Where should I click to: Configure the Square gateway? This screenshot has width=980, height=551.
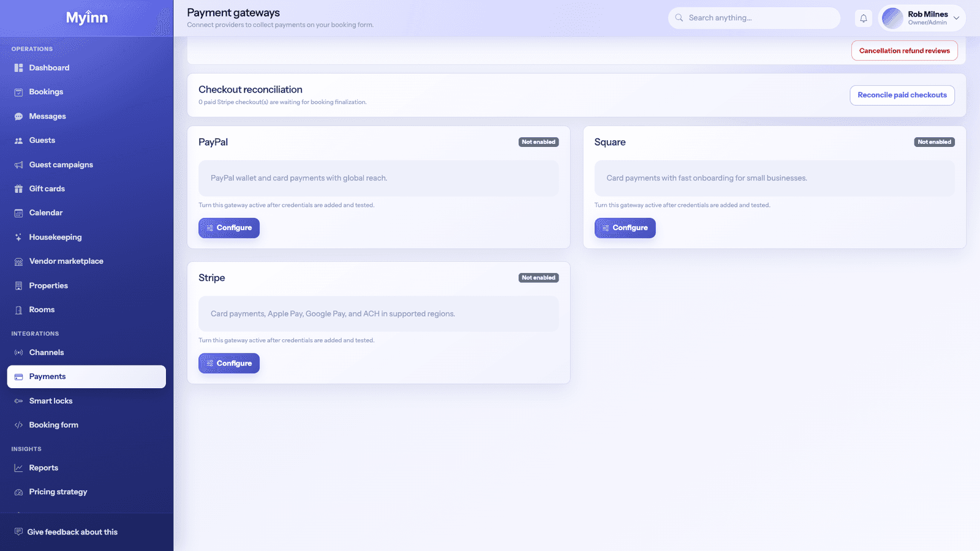click(x=625, y=228)
